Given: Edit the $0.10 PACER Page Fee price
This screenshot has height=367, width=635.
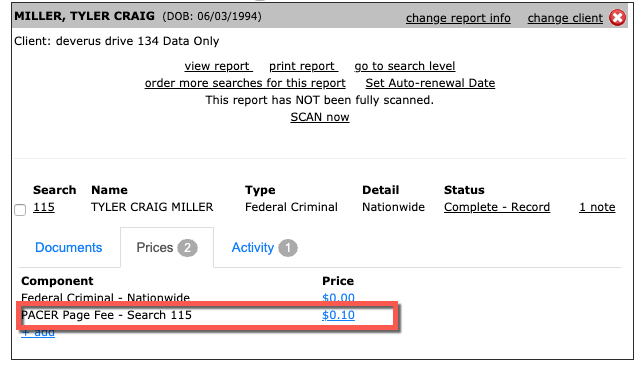Looking at the screenshot, I should [x=338, y=315].
